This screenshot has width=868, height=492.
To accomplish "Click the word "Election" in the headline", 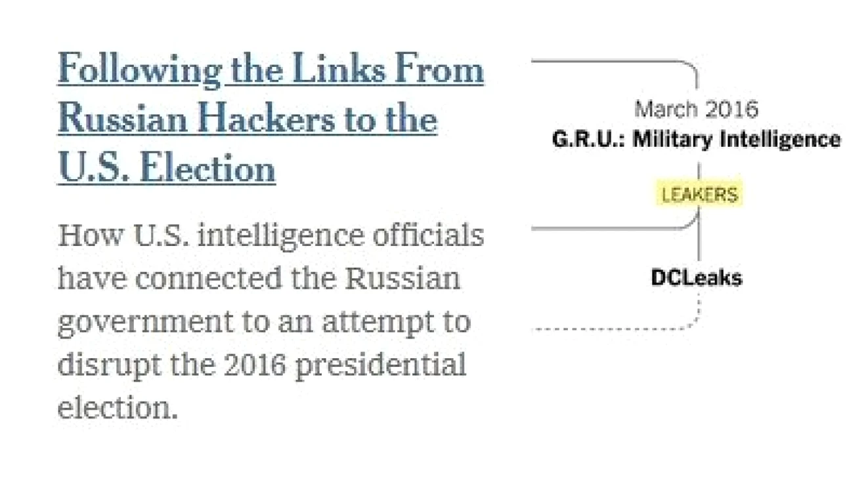I will click(x=207, y=167).
